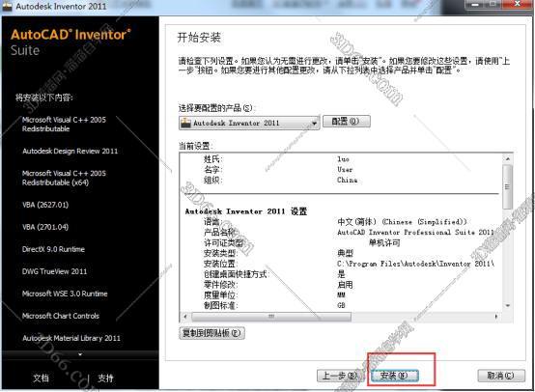Cancel installation with 取消 button

click(500, 376)
